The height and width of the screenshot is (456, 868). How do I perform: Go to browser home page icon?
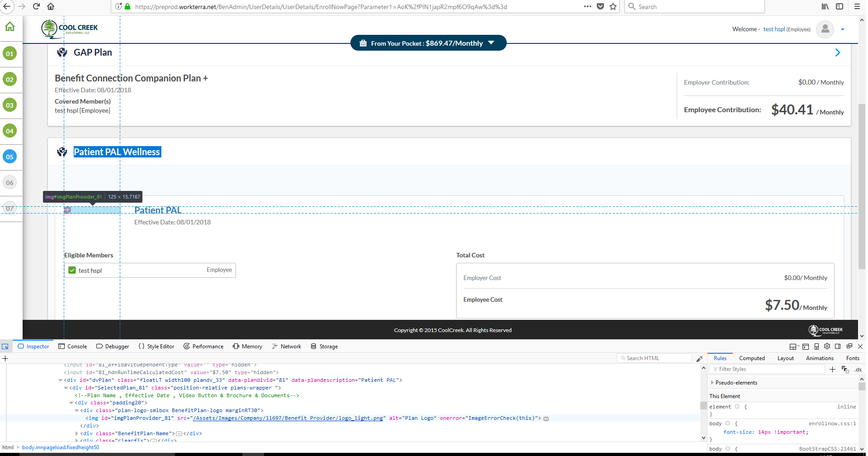point(51,6)
